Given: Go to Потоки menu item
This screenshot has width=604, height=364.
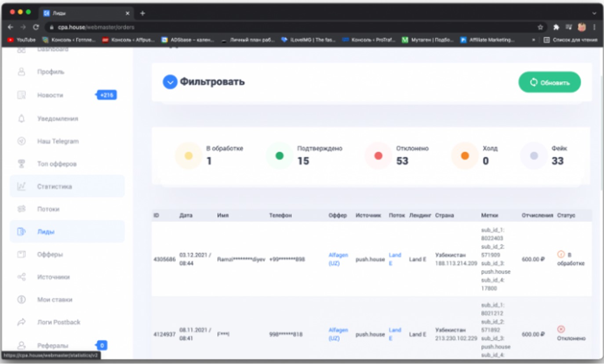Looking at the screenshot, I should point(48,209).
